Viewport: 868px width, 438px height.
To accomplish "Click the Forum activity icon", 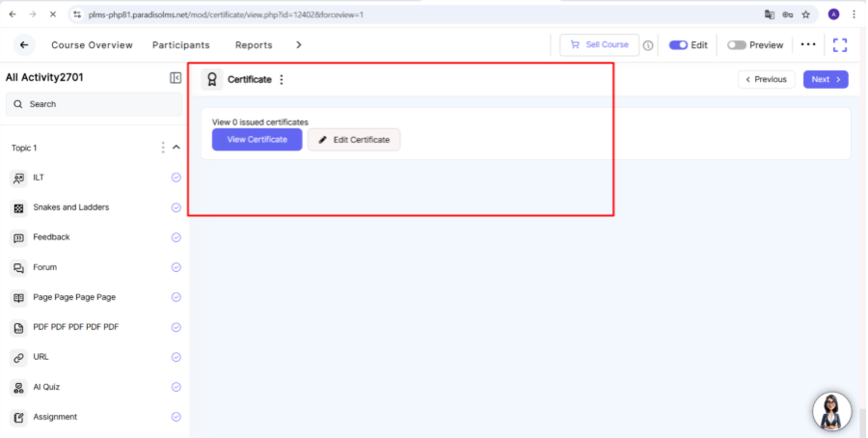I will click(18, 267).
